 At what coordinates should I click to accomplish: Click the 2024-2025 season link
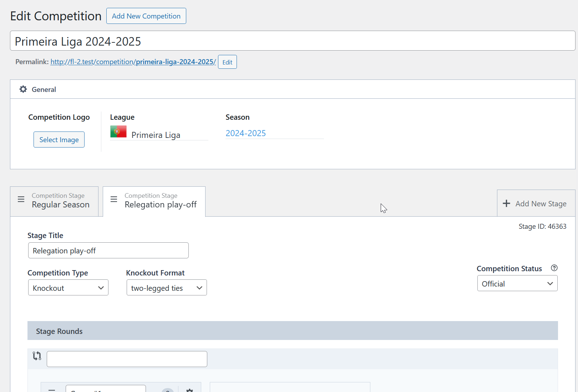pos(246,133)
